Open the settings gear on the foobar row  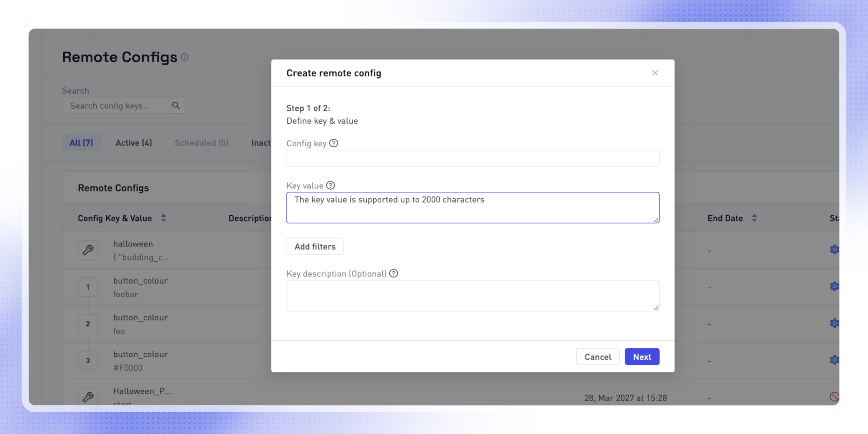point(835,286)
